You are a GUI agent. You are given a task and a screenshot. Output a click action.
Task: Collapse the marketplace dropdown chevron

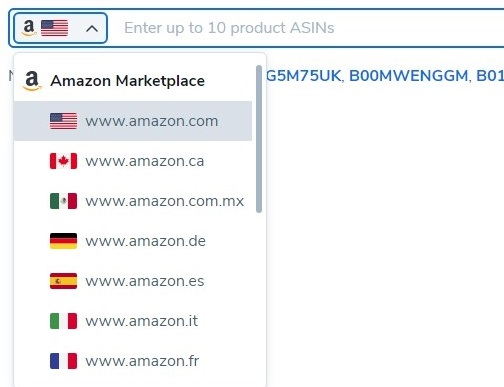pyautogui.click(x=92, y=29)
